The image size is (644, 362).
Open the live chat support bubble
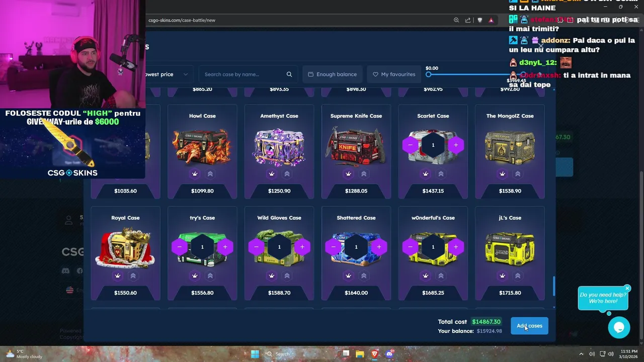(x=619, y=328)
